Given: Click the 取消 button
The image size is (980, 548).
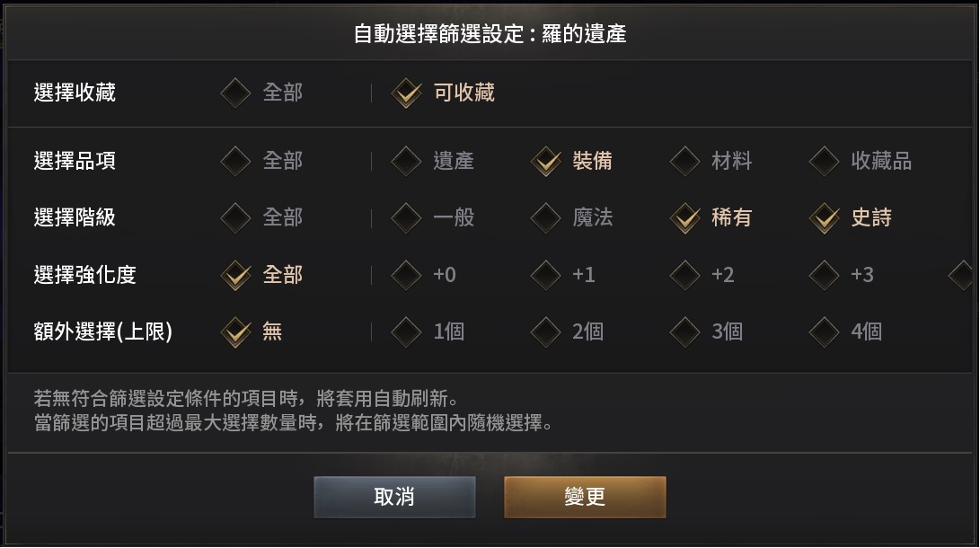Looking at the screenshot, I should tap(394, 497).
